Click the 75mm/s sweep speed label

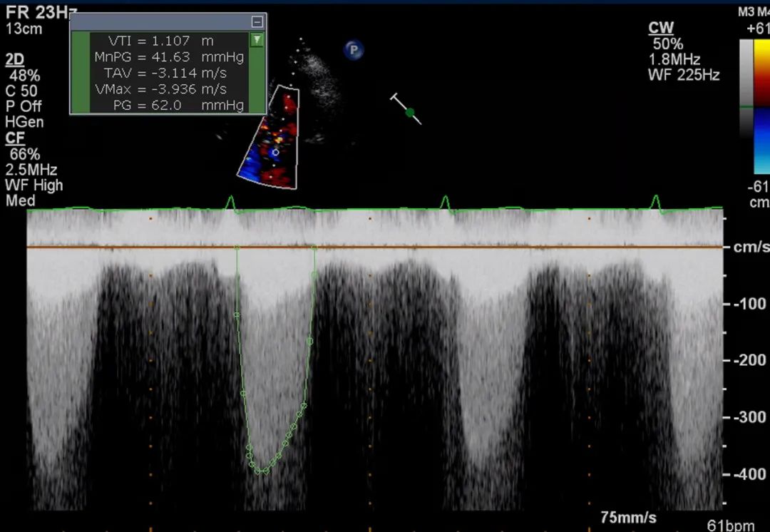[627, 518]
